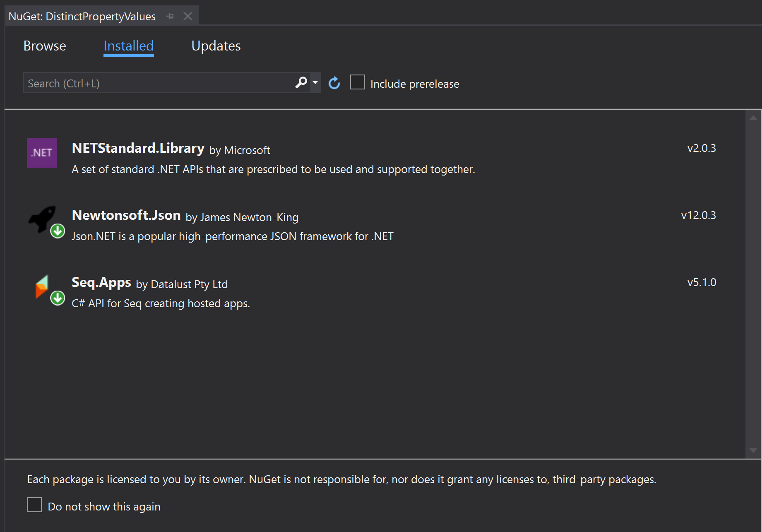Open the Updates tab

tap(216, 46)
